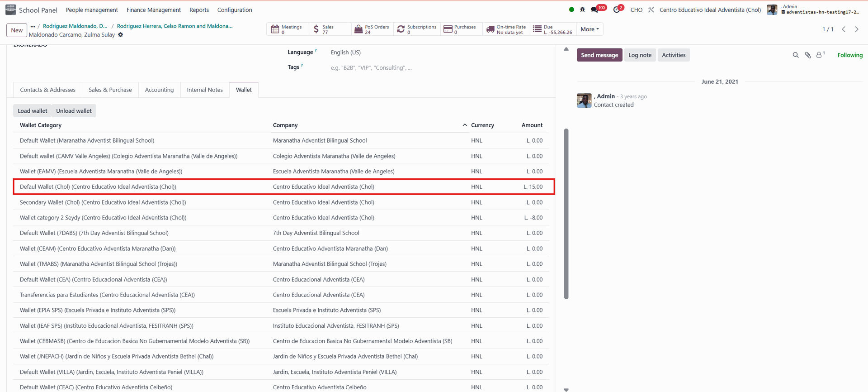Screen dimensions: 868x392
Task: Open Subscriptions stat button
Action: click(417, 29)
